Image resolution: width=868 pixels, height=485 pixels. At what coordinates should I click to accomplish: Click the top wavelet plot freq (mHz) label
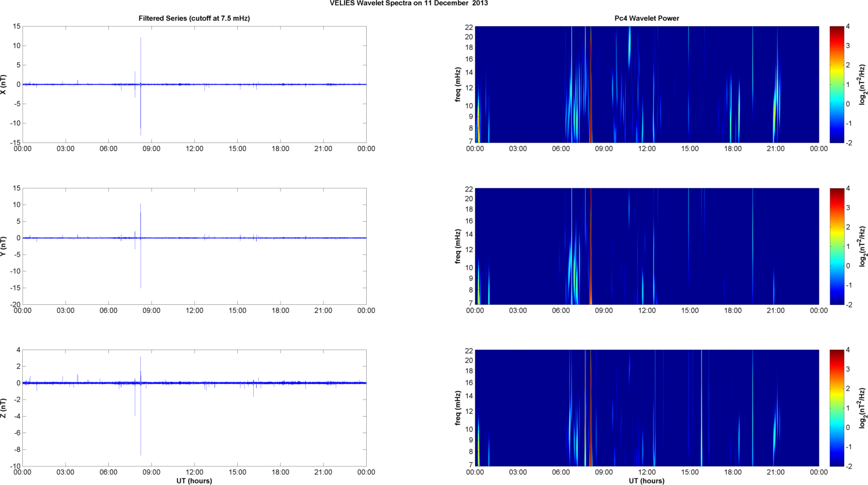458,84
